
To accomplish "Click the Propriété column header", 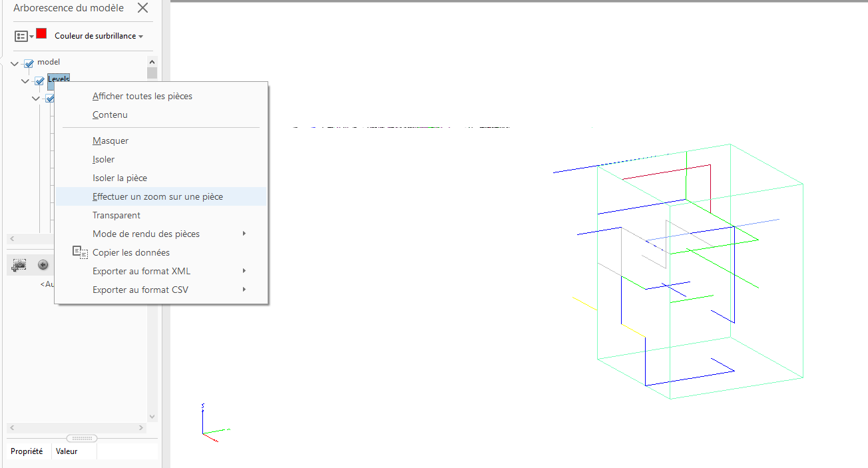I will pyautogui.click(x=27, y=451).
